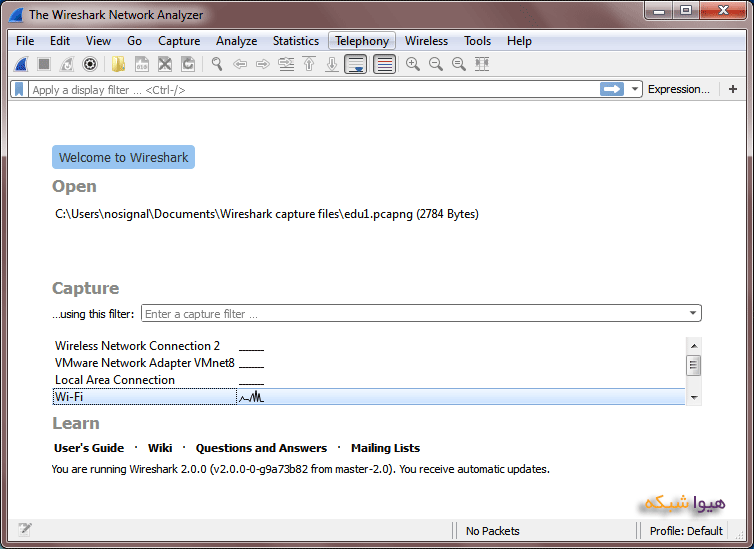Toggle packet list colorize button
Image resolution: width=754 pixels, height=549 pixels.
point(384,64)
